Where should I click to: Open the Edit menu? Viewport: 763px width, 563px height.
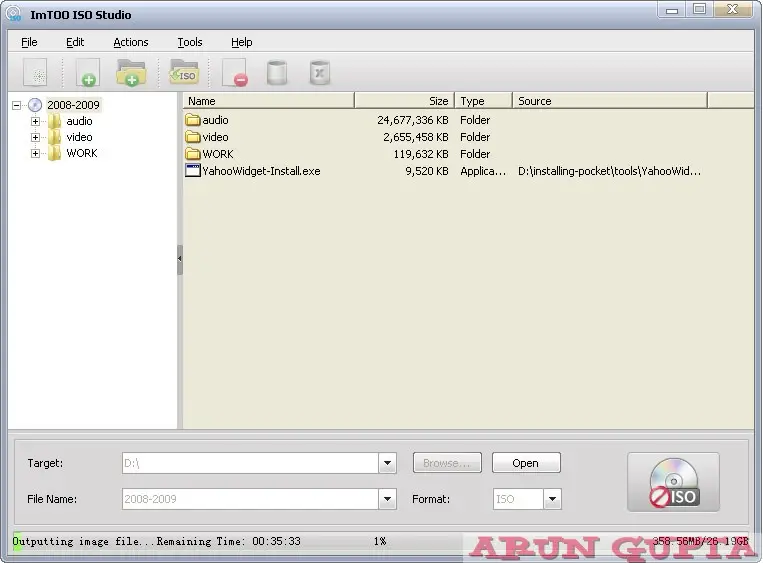click(75, 42)
